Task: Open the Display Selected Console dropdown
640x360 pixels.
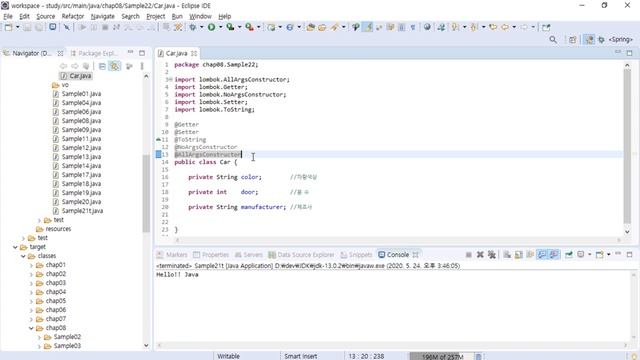Action: tap(589, 255)
